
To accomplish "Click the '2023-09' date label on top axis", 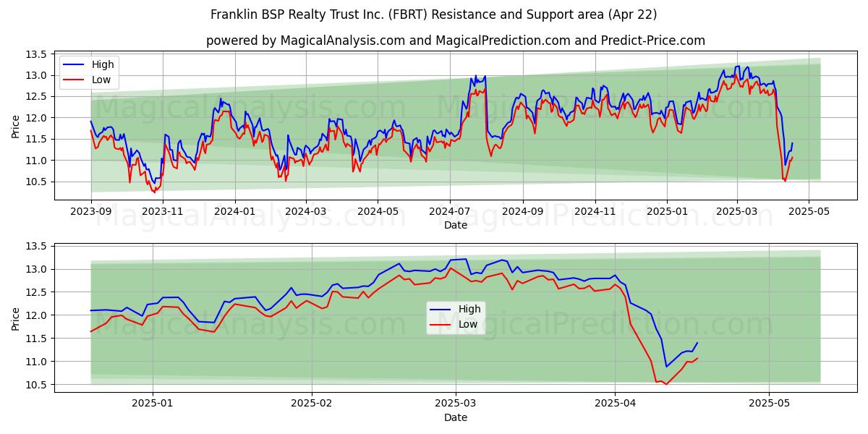I will tap(91, 211).
